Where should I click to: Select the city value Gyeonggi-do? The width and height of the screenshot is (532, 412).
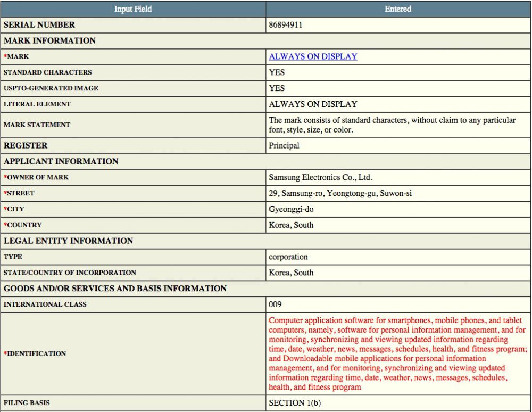pos(291,209)
